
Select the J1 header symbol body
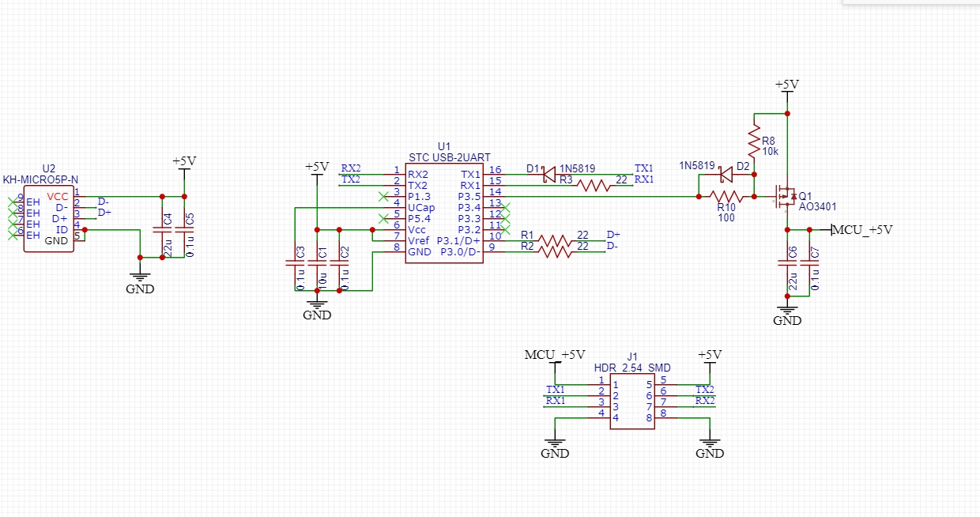point(633,402)
